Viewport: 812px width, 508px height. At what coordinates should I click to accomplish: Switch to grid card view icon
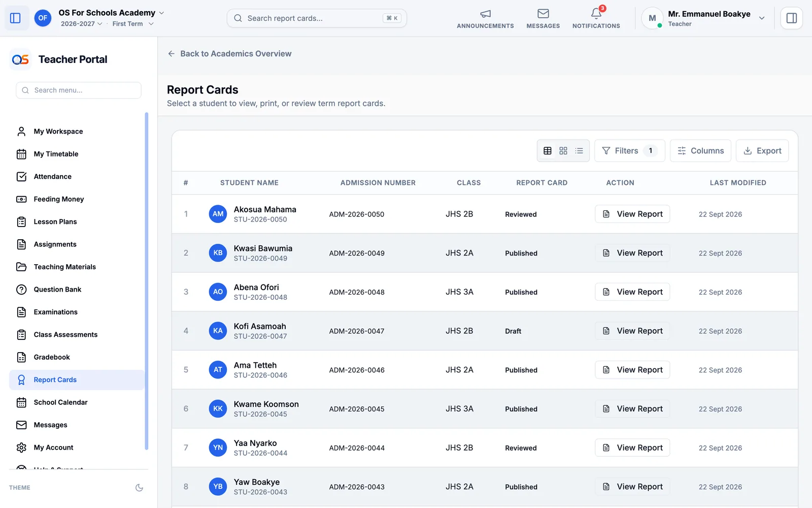[x=563, y=151]
